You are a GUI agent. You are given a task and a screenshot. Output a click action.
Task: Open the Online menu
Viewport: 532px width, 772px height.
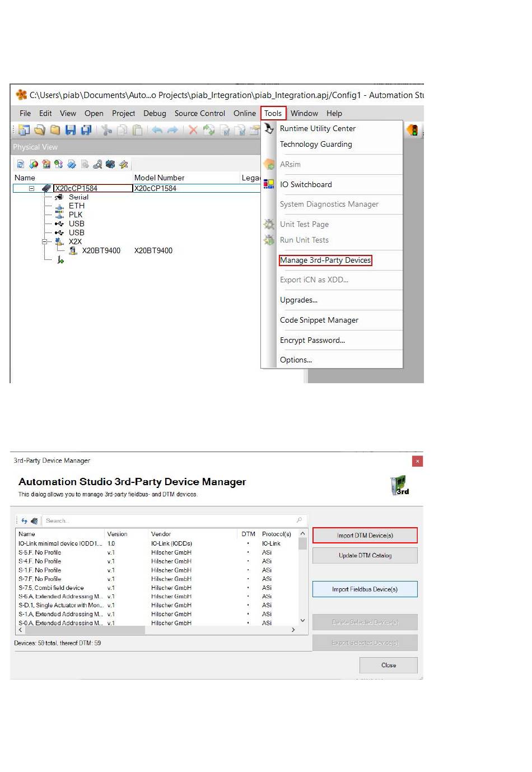[x=245, y=113]
